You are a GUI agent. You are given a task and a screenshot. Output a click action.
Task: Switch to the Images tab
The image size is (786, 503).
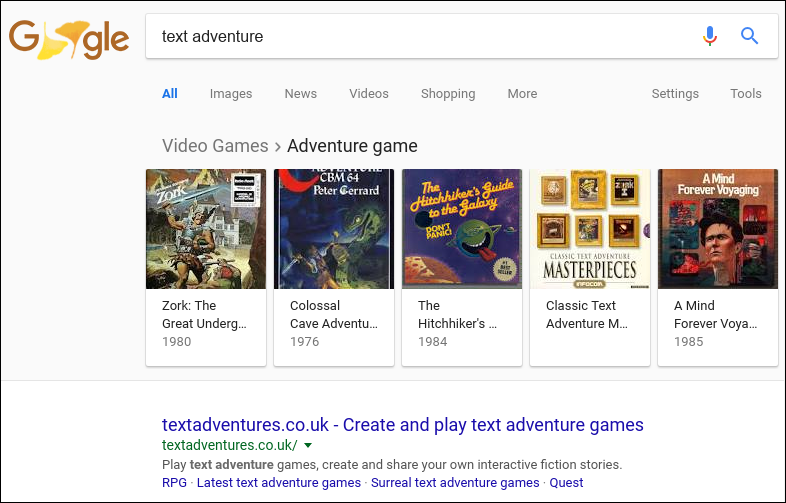pyautogui.click(x=231, y=94)
